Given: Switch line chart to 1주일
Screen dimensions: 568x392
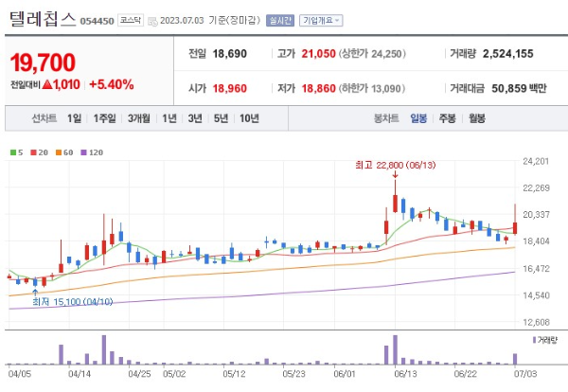Looking at the screenshot, I should coord(105,118).
